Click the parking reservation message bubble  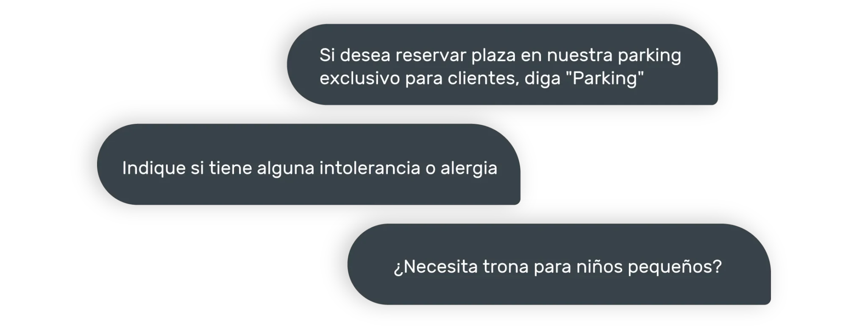pyautogui.click(x=502, y=64)
